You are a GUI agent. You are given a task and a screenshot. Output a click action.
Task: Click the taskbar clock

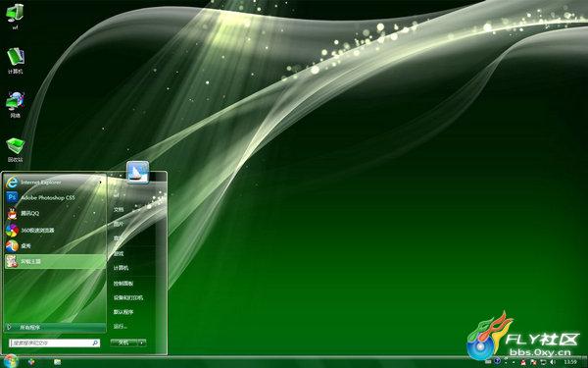pos(570,362)
